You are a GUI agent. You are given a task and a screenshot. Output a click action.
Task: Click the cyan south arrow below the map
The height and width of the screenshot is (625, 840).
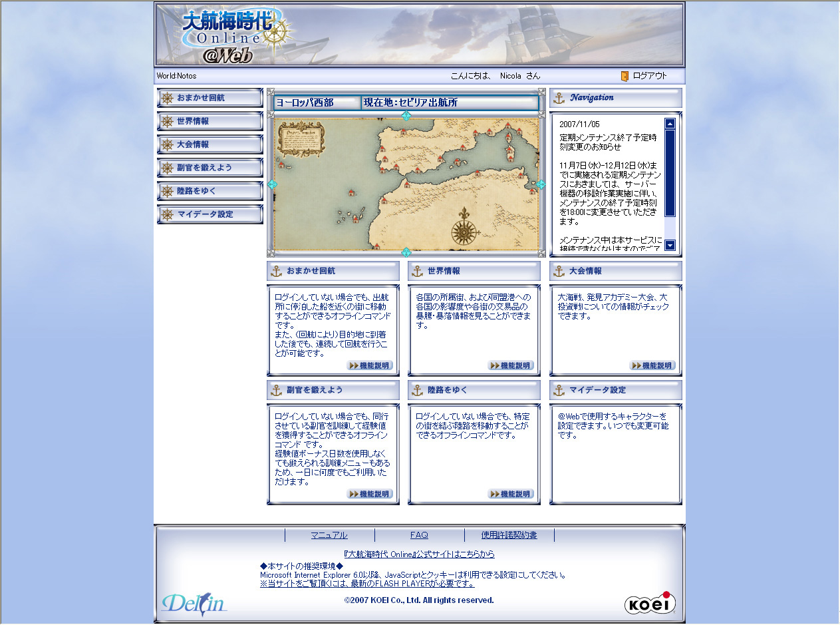click(x=406, y=252)
